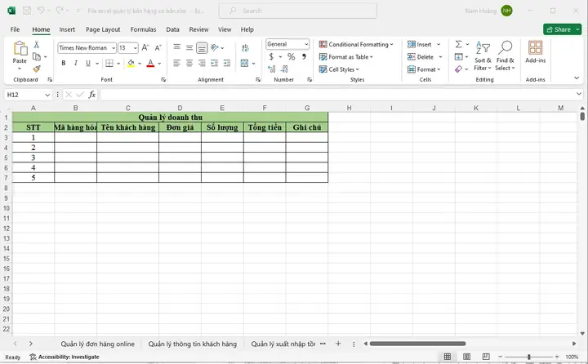Open Sort & Filter menu
This screenshot has width=588, height=364.
click(x=483, y=56)
